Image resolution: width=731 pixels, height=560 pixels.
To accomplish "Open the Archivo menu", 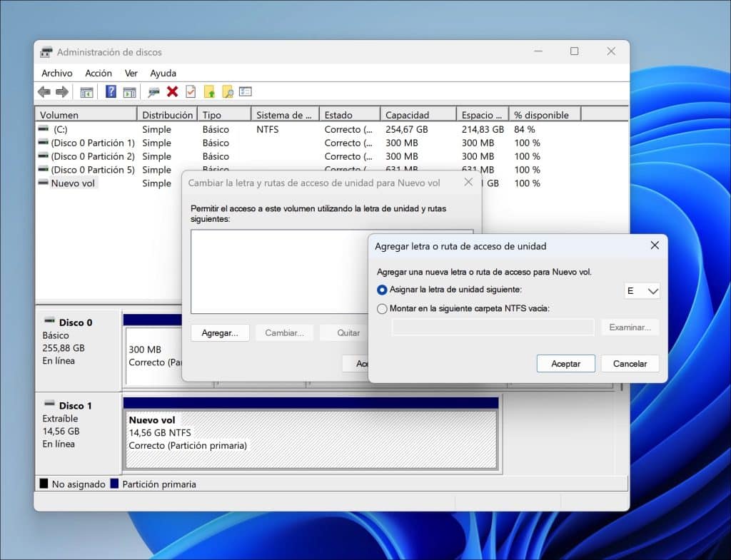I will pos(57,73).
